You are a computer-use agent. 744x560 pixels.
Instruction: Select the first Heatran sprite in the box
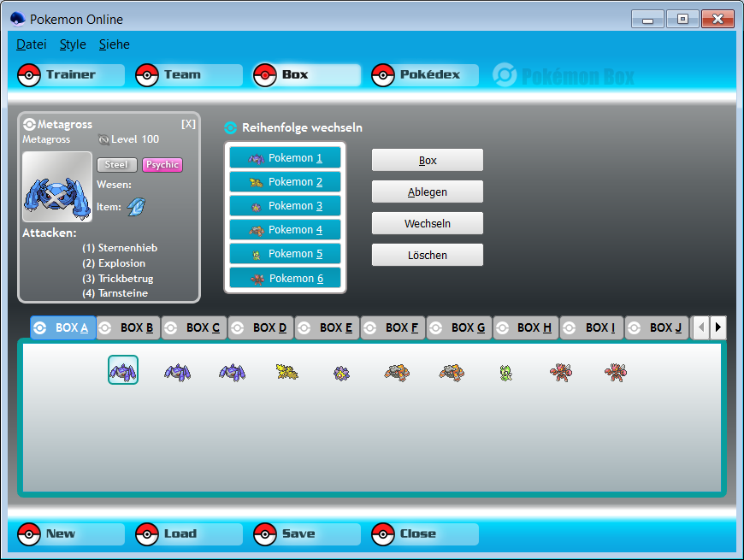click(397, 373)
